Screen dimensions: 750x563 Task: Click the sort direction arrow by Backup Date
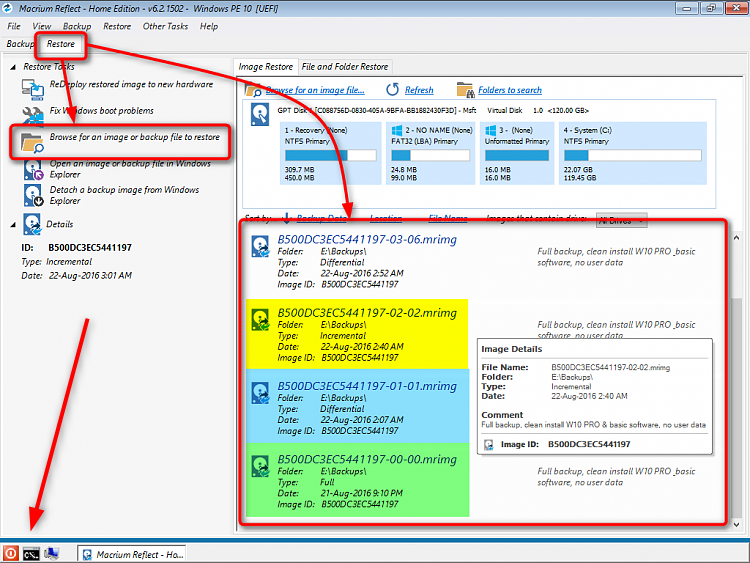pyautogui.click(x=287, y=219)
